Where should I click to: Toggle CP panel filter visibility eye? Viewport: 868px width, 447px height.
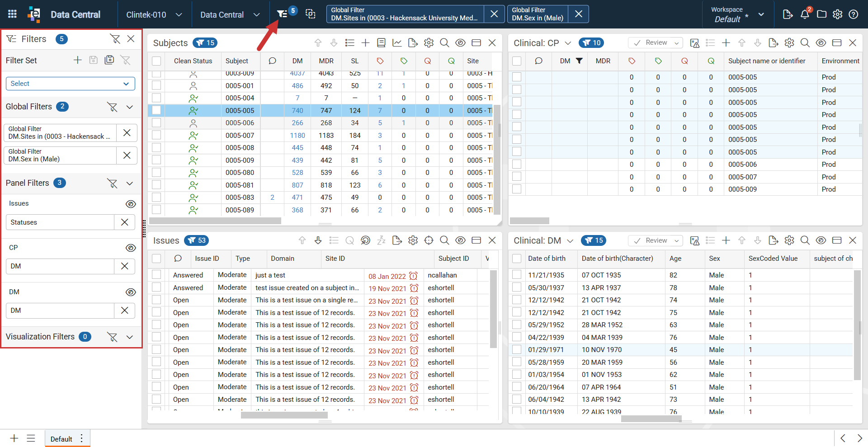[131, 248]
